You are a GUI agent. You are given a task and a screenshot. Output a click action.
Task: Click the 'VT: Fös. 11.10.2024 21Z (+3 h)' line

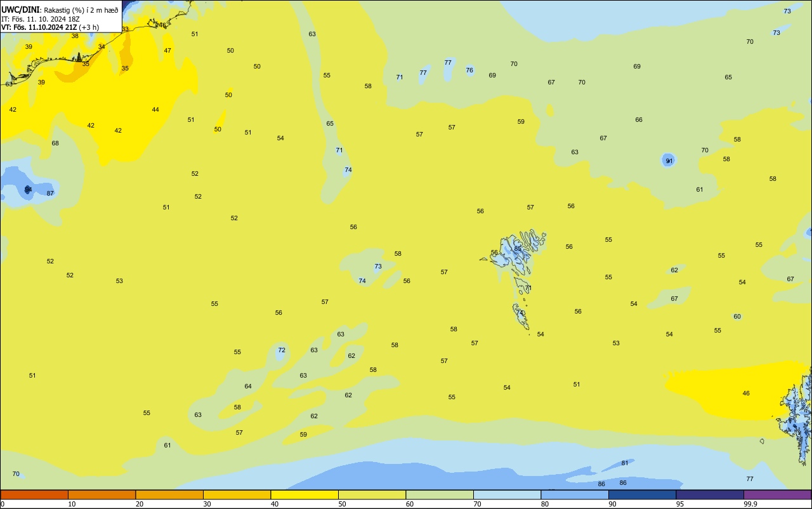tap(50, 27)
